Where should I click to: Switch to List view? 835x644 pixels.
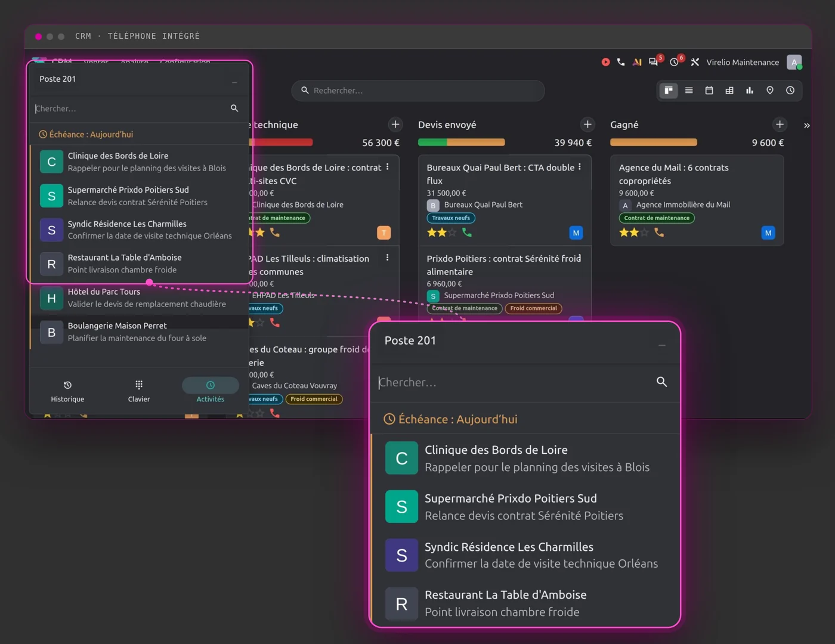coord(689,91)
